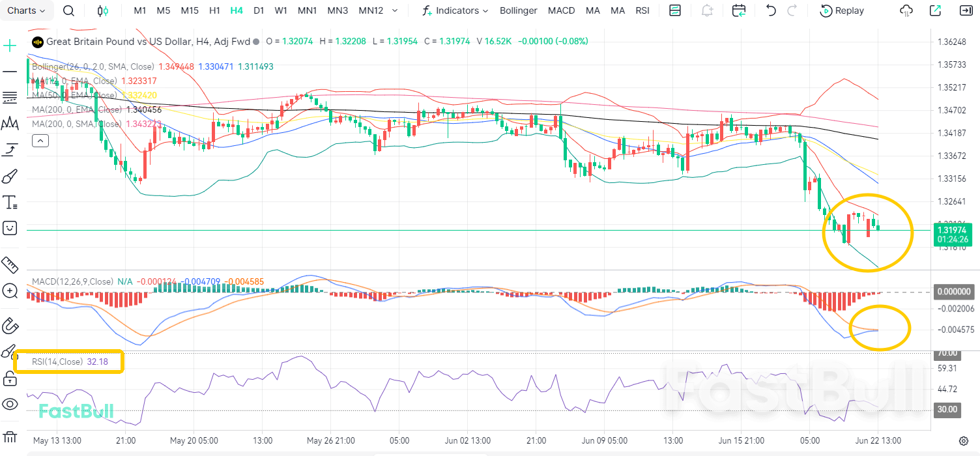Screen dimensions: 980x456
Task: Switch to MN3 timeframe
Action: pos(338,10)
